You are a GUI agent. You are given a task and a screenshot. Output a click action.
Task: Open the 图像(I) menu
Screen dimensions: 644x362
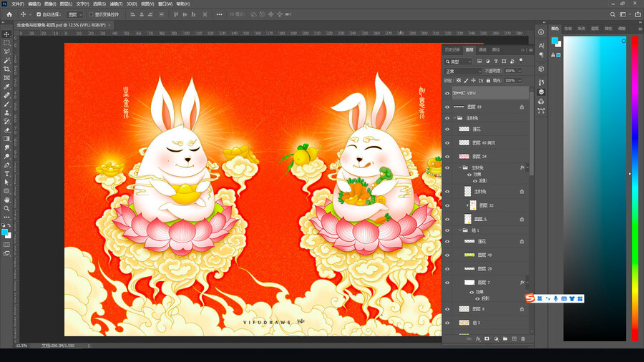coord(49,4)
